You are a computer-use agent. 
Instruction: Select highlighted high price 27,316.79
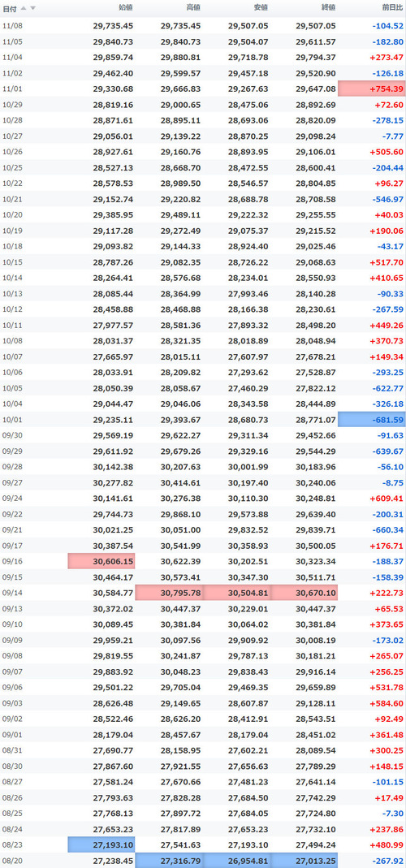point(169,861)
